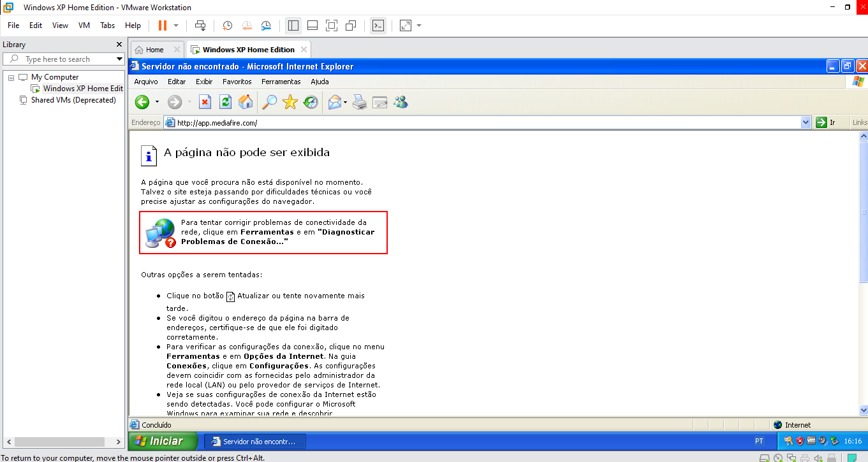The height and width of the screenshot is (462, 868).
Task: Open Favorites with the yellow star icon
Action: click(x=290, y=102)
